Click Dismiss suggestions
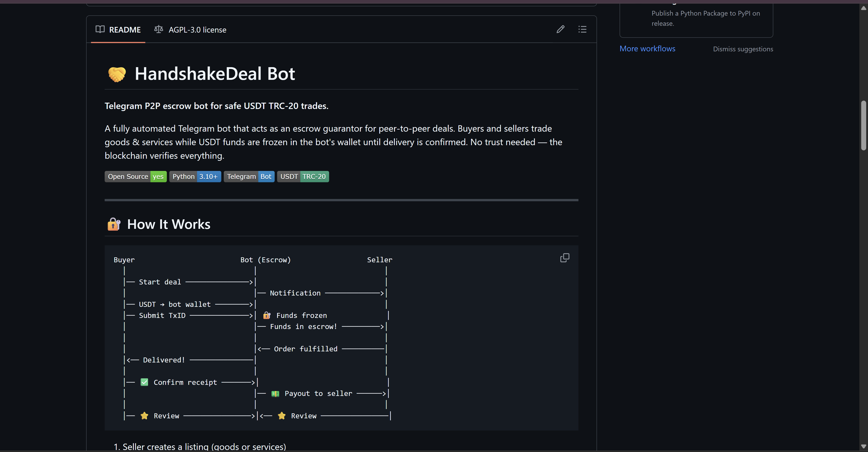 pyautogui.click(x=743, y=49)
